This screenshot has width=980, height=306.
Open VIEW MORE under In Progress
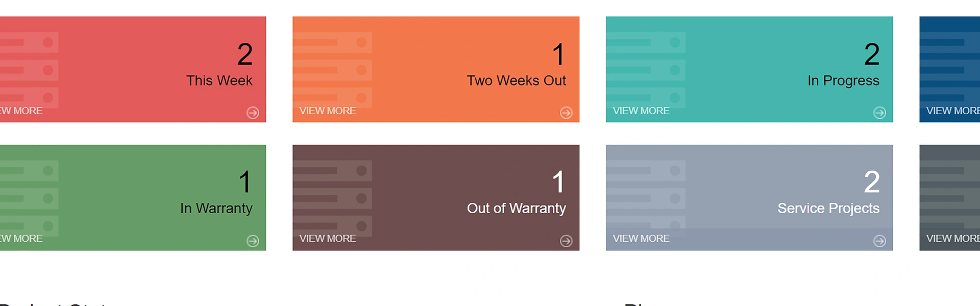(x=641, y=111)
